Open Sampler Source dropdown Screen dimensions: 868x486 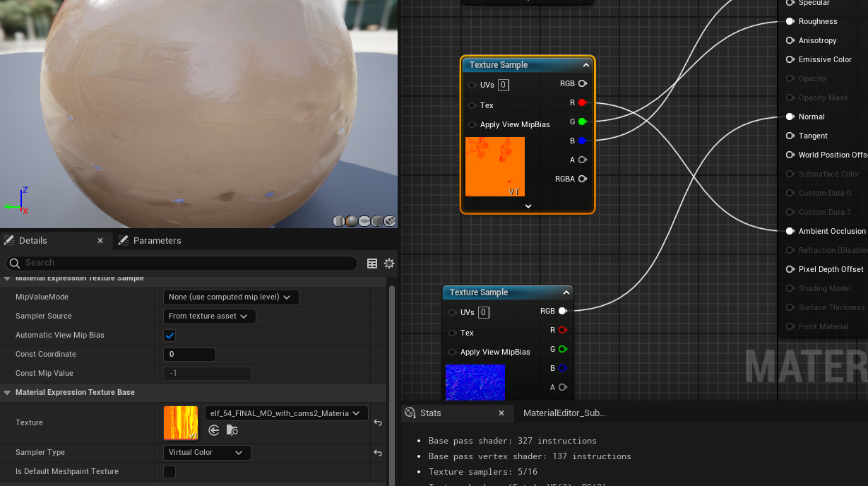[x=209, y=316]
